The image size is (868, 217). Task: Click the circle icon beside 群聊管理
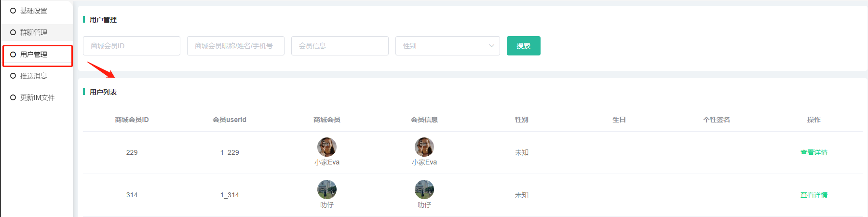pos(13,32)
